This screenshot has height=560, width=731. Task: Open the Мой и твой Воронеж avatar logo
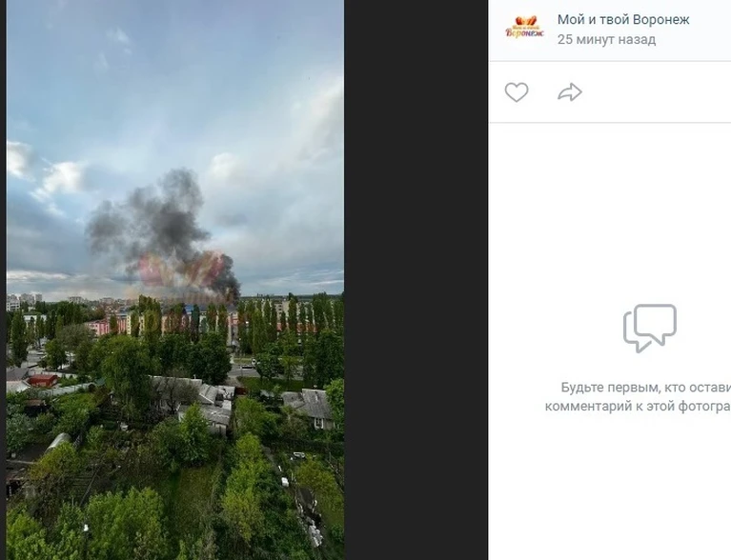[524, 27]
